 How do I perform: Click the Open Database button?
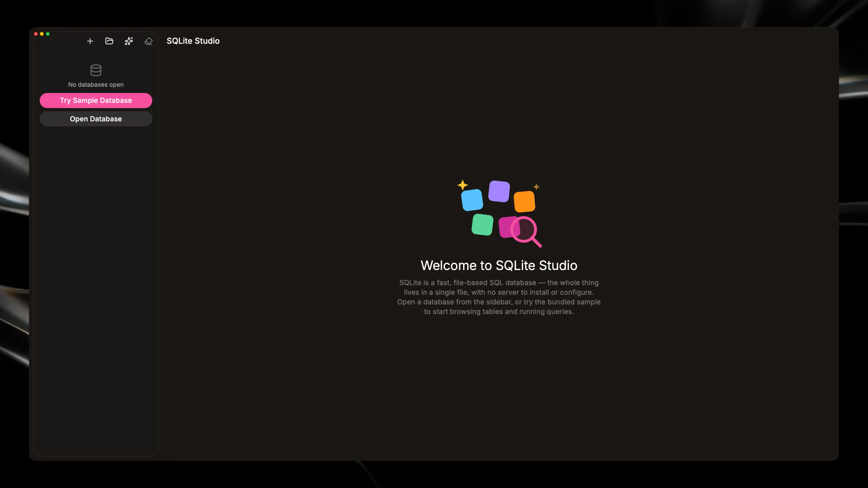pos(96,119)
